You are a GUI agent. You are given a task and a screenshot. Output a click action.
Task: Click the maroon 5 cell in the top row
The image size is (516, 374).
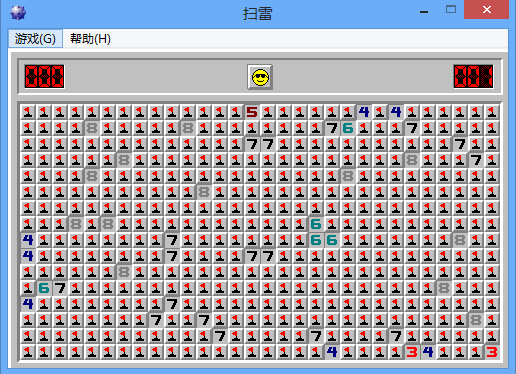point(252,112)
